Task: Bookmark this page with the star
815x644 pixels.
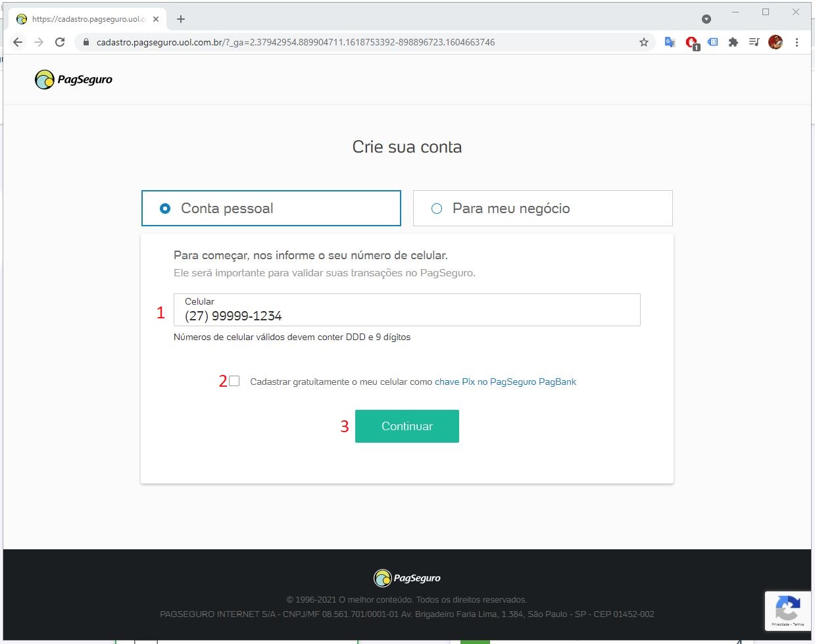Action: 644,42
